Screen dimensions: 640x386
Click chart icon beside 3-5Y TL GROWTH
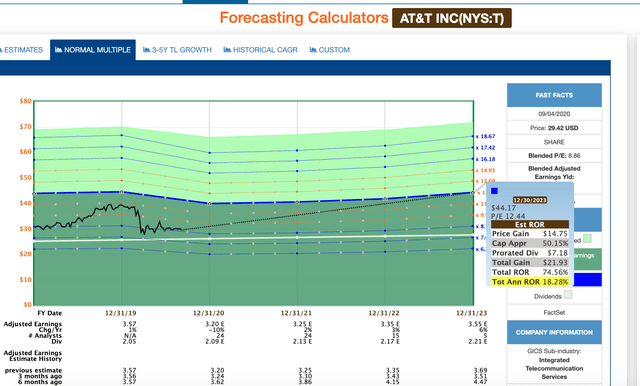pyautogui.click(x=147, y=50)
